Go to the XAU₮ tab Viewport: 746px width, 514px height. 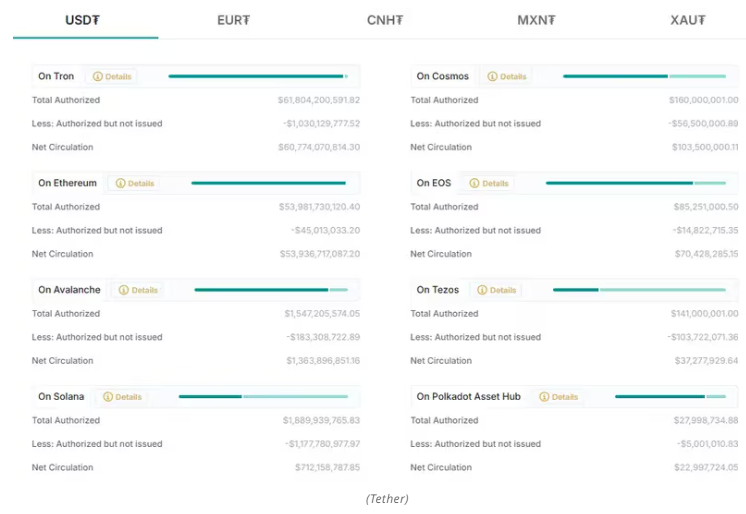pos(688,20)
